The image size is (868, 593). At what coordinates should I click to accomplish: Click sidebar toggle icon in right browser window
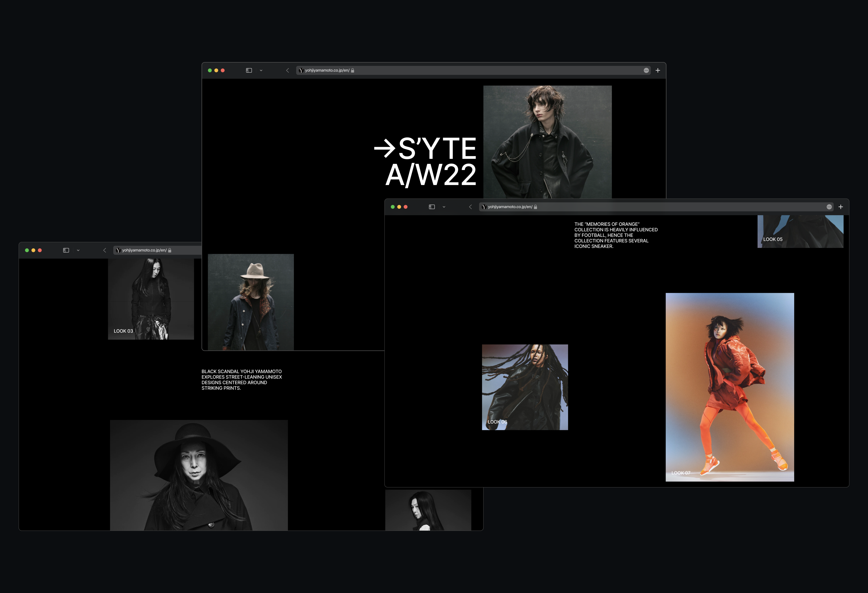pyautogui.click(x=432, y=207)
